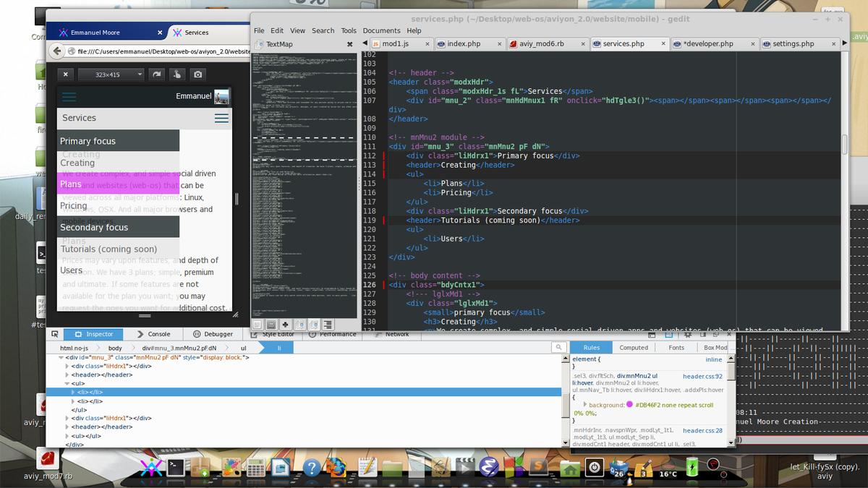Open top-left hamburger menu in mobile page
This screenshot has height=488, width=868.
[x=69, y=96]
